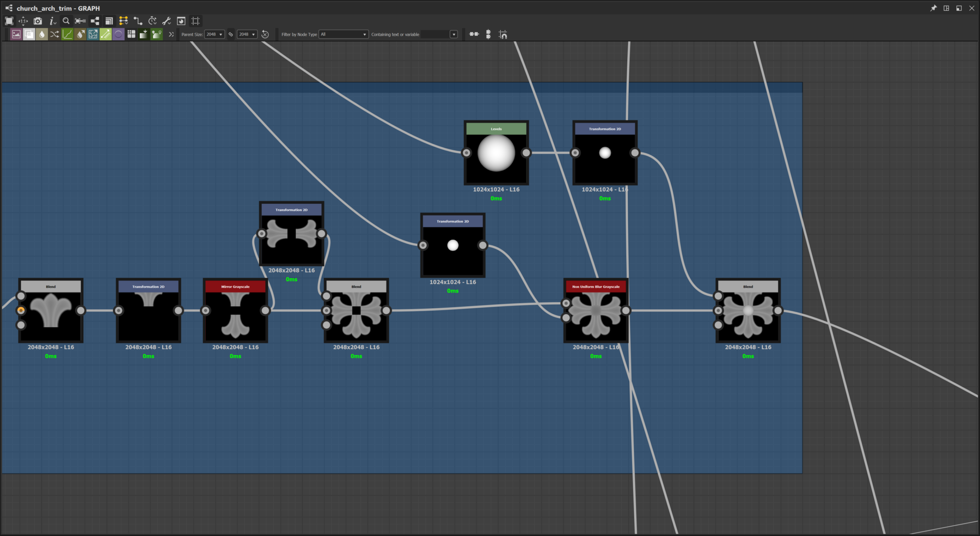Select the Non Uniform Blur Grayscale node header

click(596, 287)
